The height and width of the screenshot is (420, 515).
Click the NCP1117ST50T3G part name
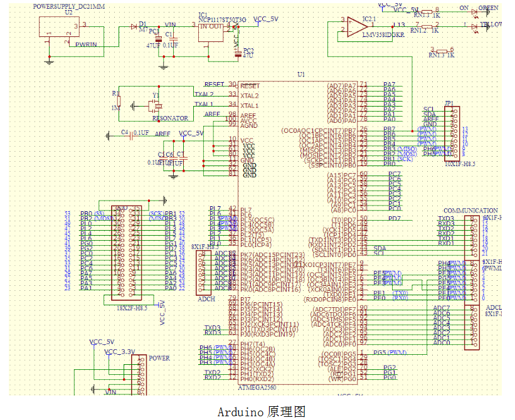(222, 20)
